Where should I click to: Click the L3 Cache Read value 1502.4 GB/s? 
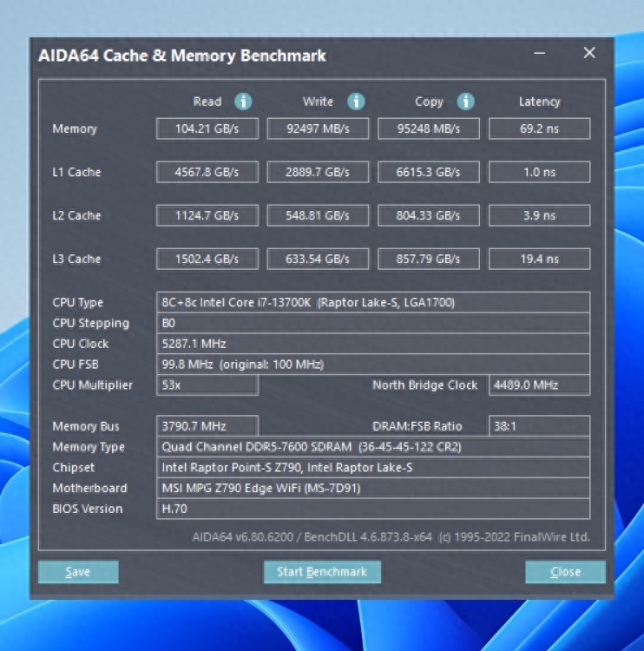click(207, 259)
